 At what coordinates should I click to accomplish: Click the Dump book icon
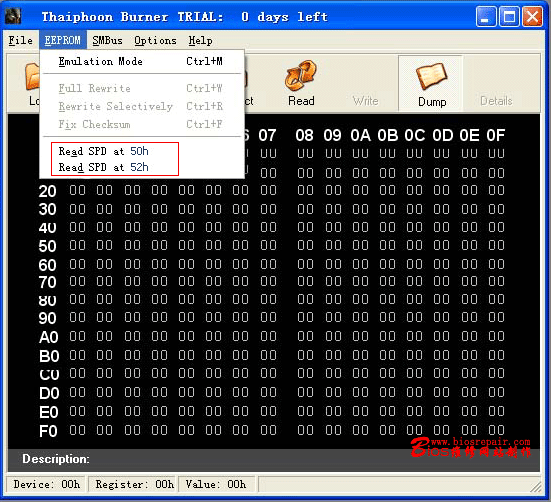click(432, 76)
